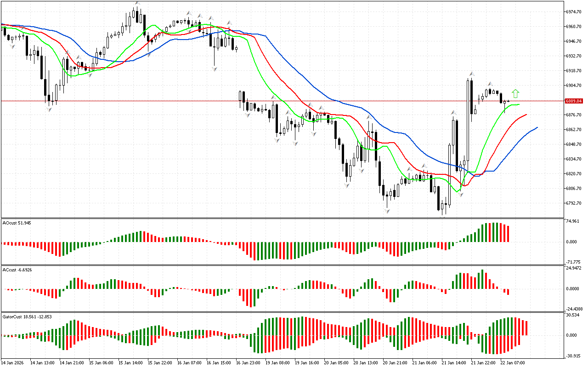
Task: Click the 6974.70 price scale label
Action: point(574,11)
